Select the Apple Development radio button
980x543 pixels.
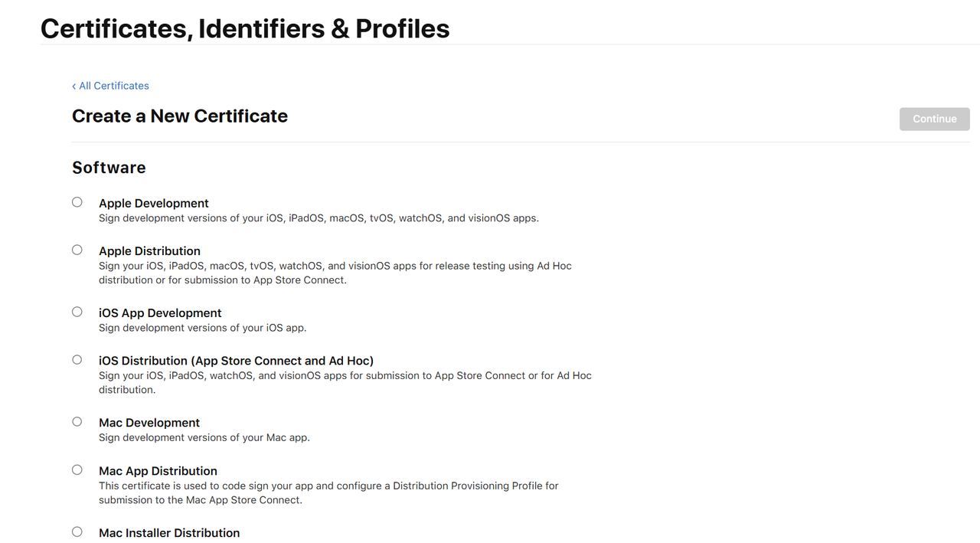pos(77,202)
